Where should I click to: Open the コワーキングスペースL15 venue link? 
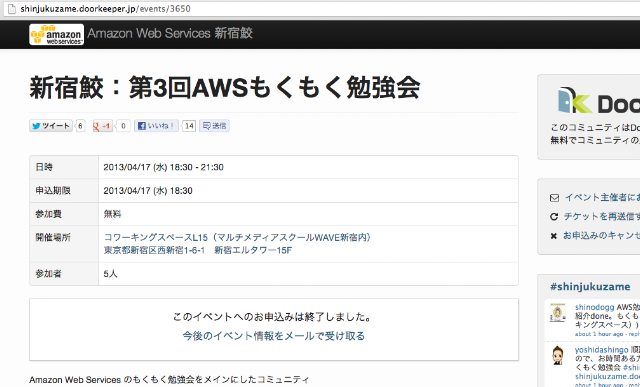click(237, 237)
